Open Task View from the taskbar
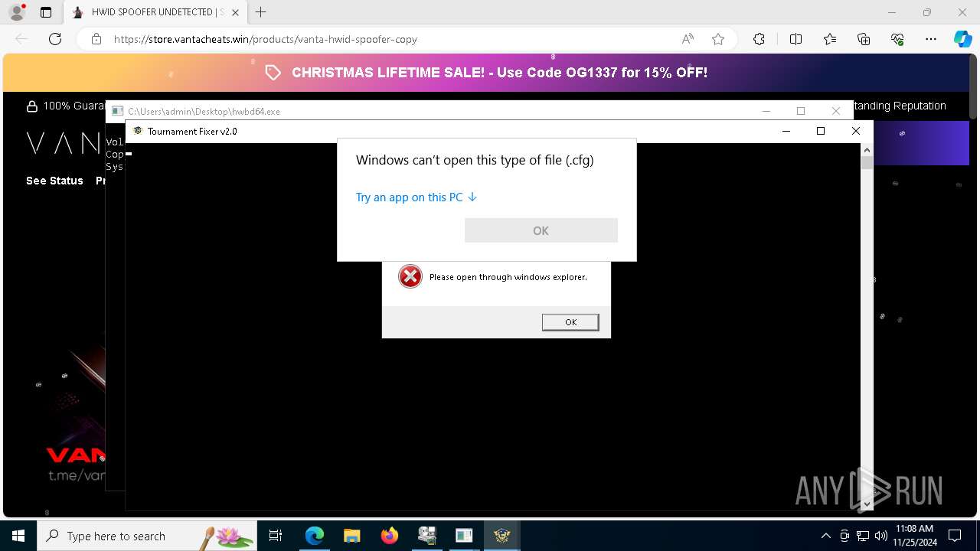 pyautogui.click(x=276, y=536)
